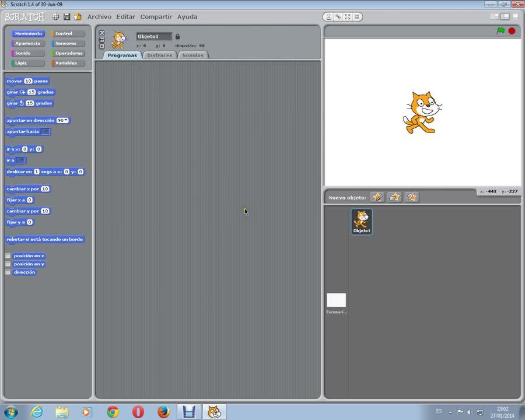Open the 'ir a' target dropdown
The height and width of the screenshot is (420, 525).
point(21,160)
